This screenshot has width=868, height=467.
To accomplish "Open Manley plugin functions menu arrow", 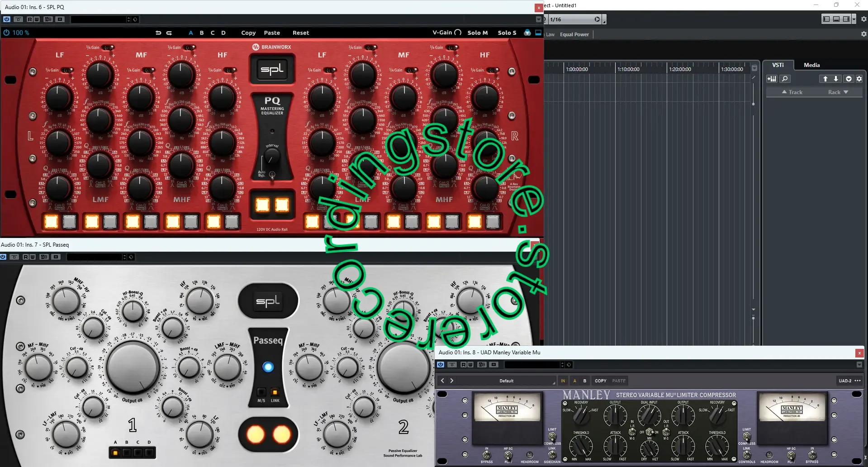I will (859, 365).
